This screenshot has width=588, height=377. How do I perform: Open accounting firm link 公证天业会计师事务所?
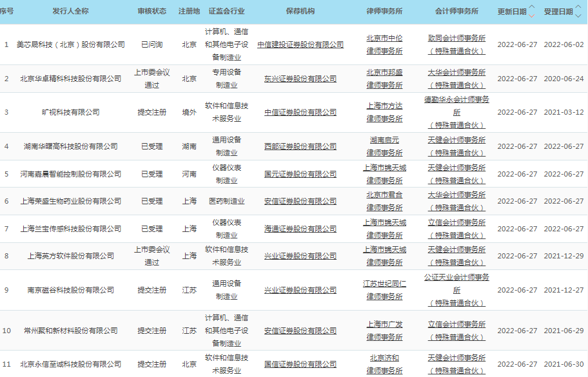pyautogui.click(x=456, y=284)
